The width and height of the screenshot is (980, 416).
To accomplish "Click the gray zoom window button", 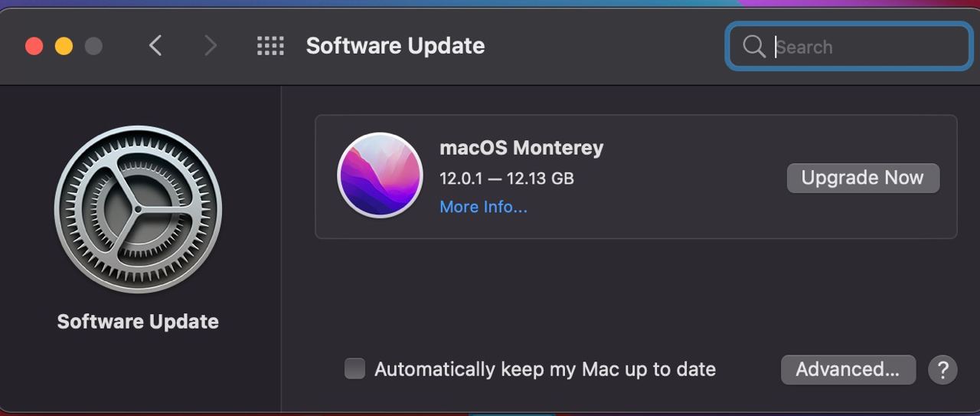I will coord(93,46).
